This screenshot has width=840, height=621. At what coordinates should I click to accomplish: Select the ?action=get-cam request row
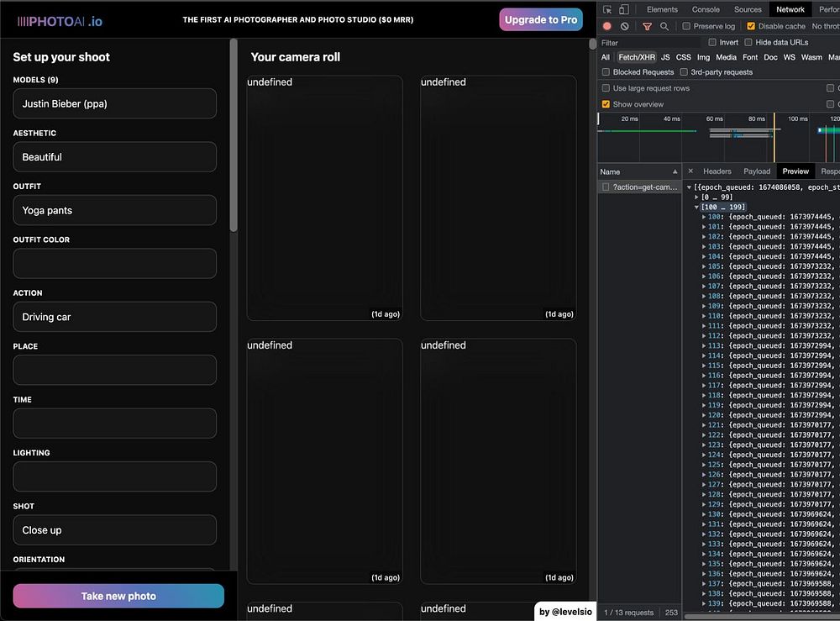[x=639, y=187]
